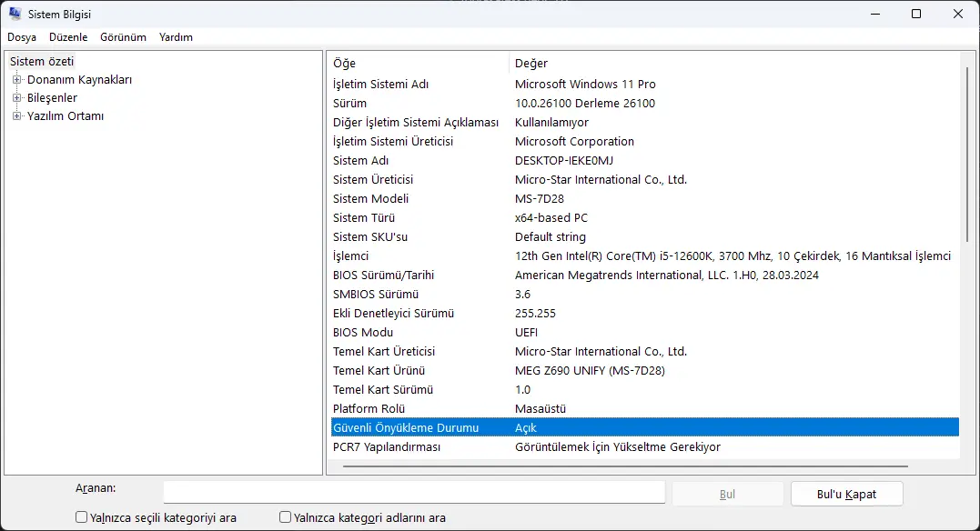Enable Yalnızca kategori adlarını ara checkbox
Screen dimensions: 980x531
(285, 517)
